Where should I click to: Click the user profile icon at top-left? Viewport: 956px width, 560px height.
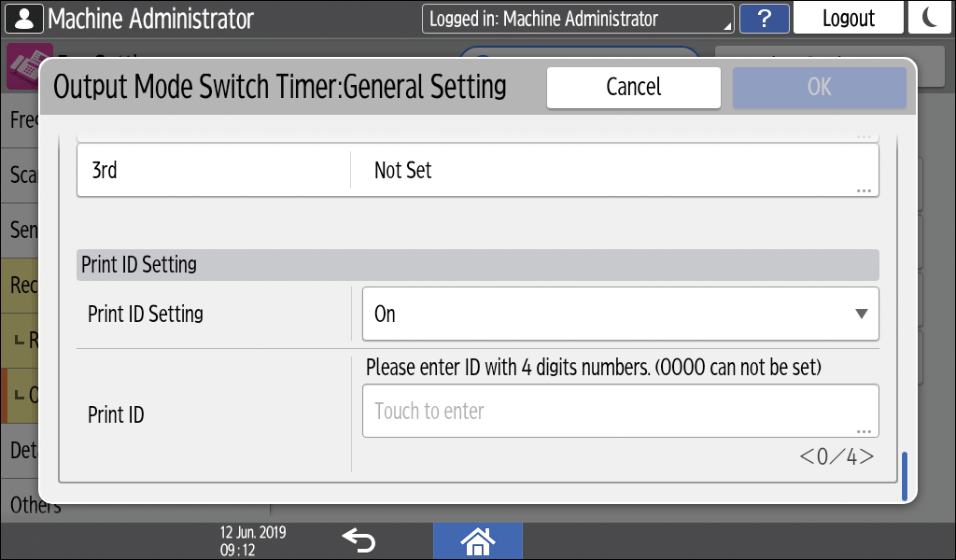(x=23, y=18)
